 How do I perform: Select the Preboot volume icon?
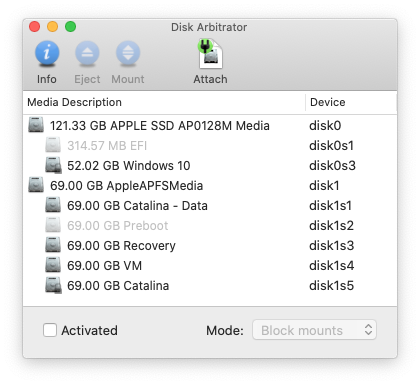(53, 225)
